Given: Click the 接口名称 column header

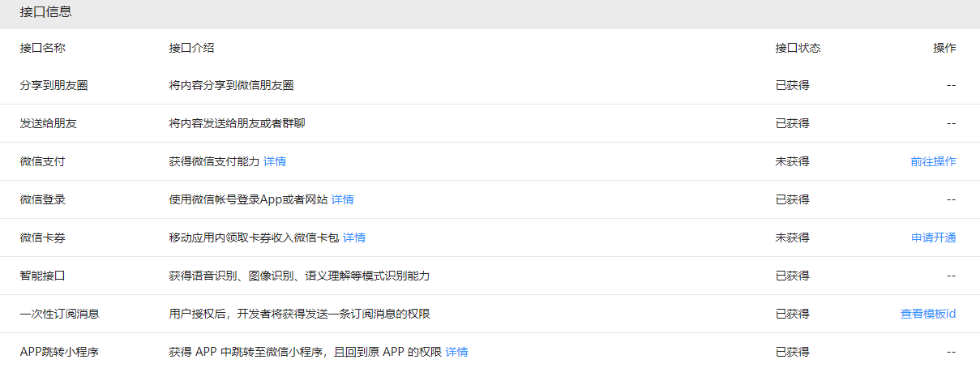Looking at the screenshot, I should point(43,48).
